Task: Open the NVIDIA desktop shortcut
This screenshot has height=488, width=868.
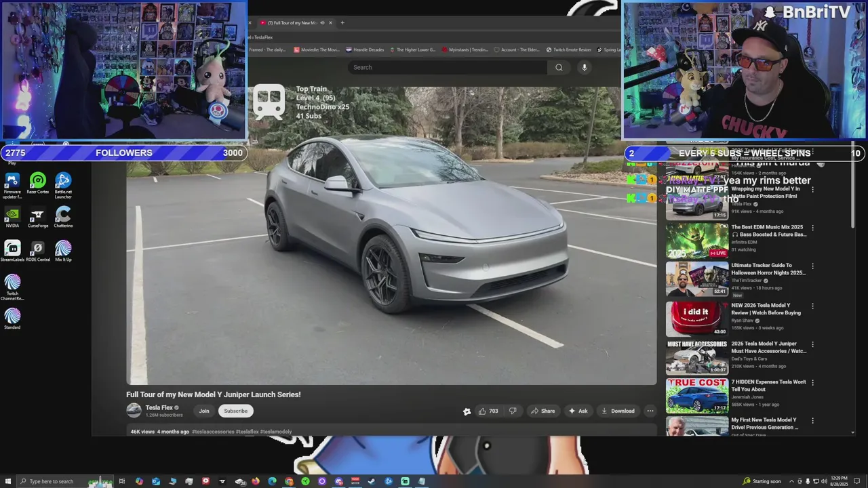Action: point(12,217)
